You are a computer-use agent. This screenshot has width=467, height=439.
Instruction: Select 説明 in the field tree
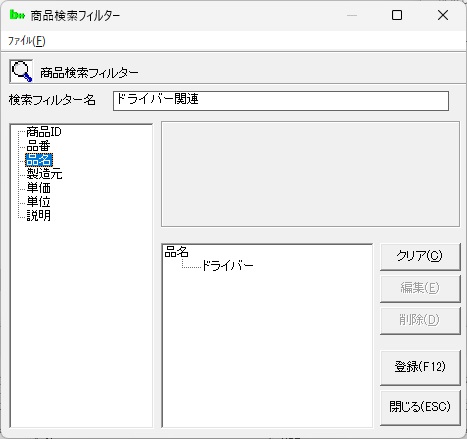38,216
